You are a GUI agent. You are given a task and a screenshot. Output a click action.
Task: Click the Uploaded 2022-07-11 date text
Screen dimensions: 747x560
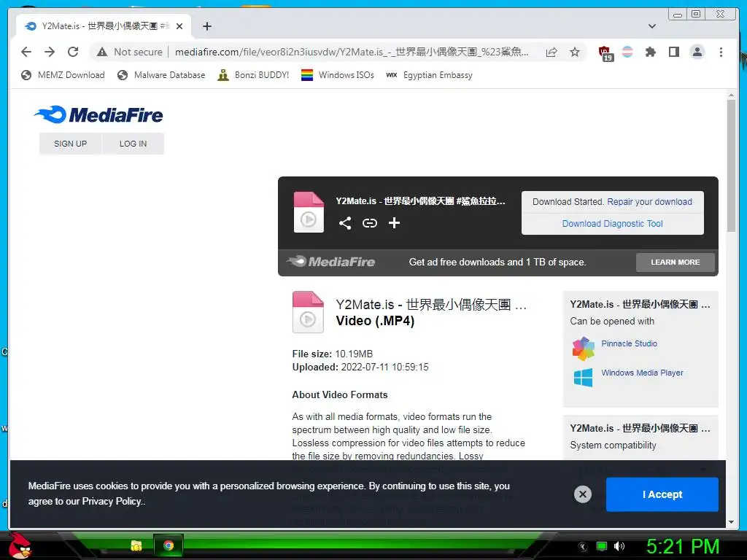click(360, 367)
